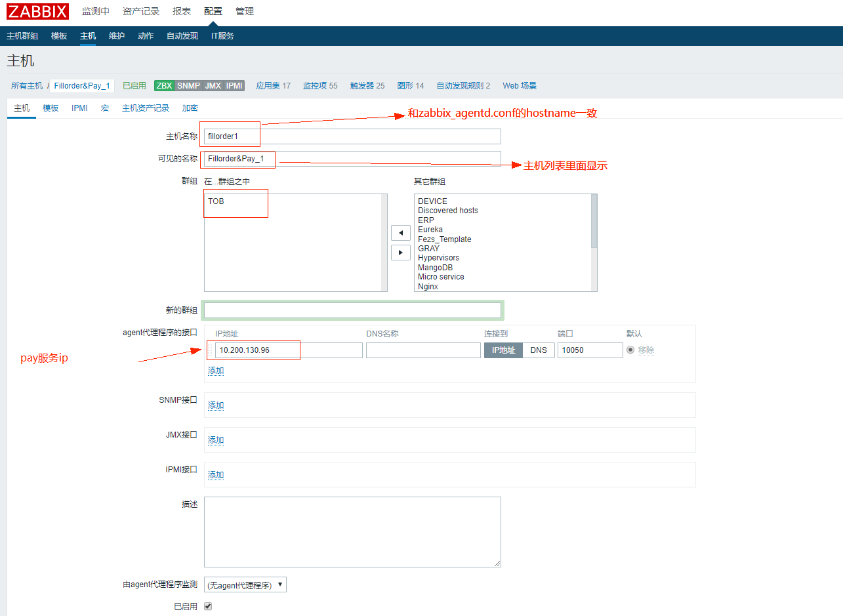Click the 已启用 status link
The width and height of the screenshot is (843, 616).
click(134, 86)
